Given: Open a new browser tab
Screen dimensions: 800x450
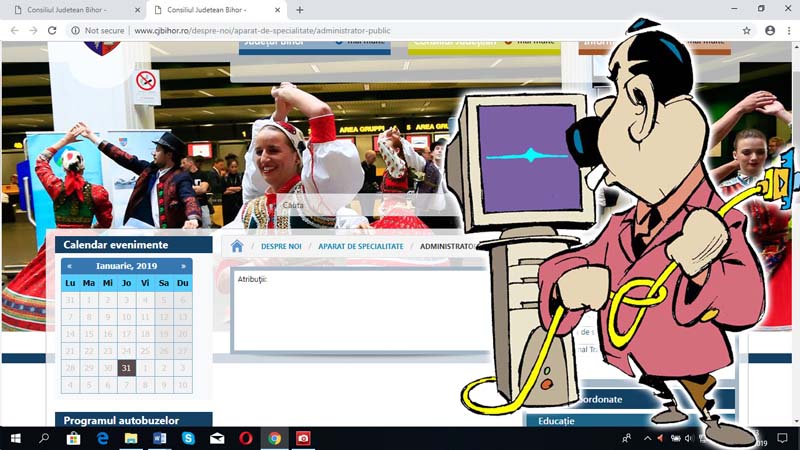Looking at the screenshot, I should [x=299, y=10].
